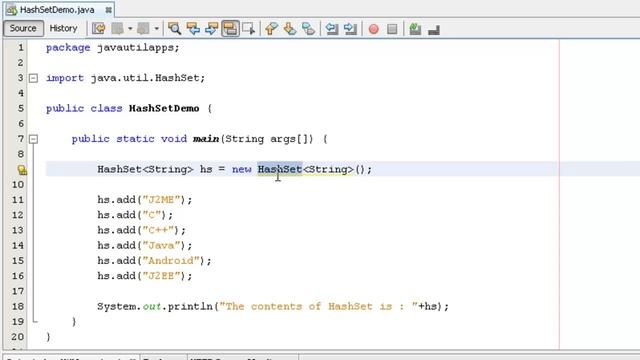Viewport: 640px width, 360px height.
Task: Shift the line right icon
Action: (x=350, y=29)
